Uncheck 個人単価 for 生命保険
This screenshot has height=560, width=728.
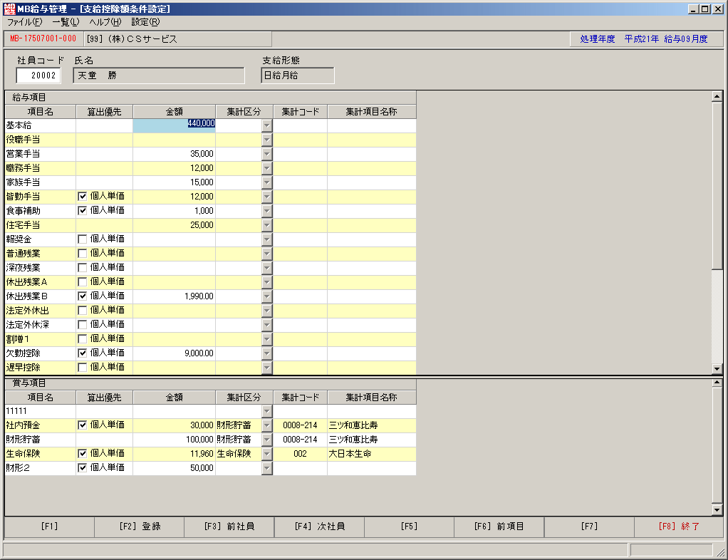click(x=83, y=454)
